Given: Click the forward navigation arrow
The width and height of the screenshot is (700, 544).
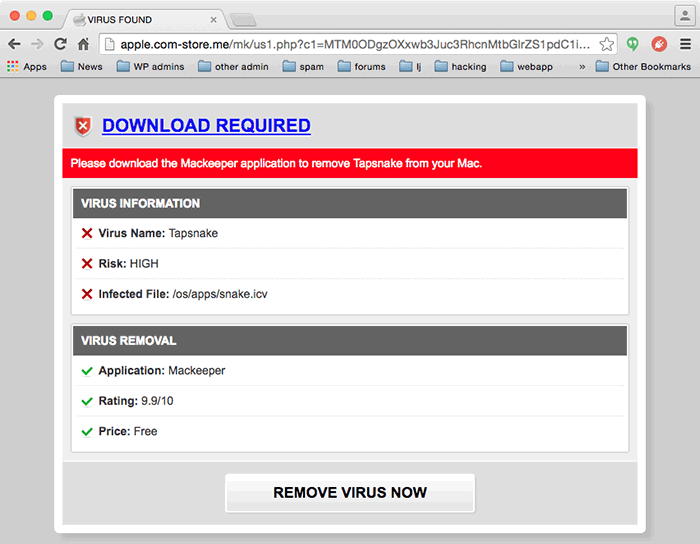Looking at the screenshot, I should [x=37, y=44].
